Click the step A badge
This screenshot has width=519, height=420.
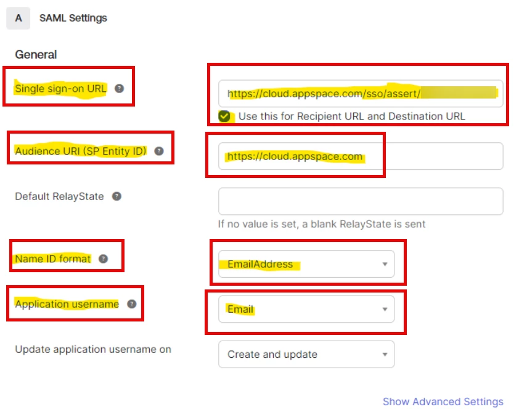[x=18, y=18]
